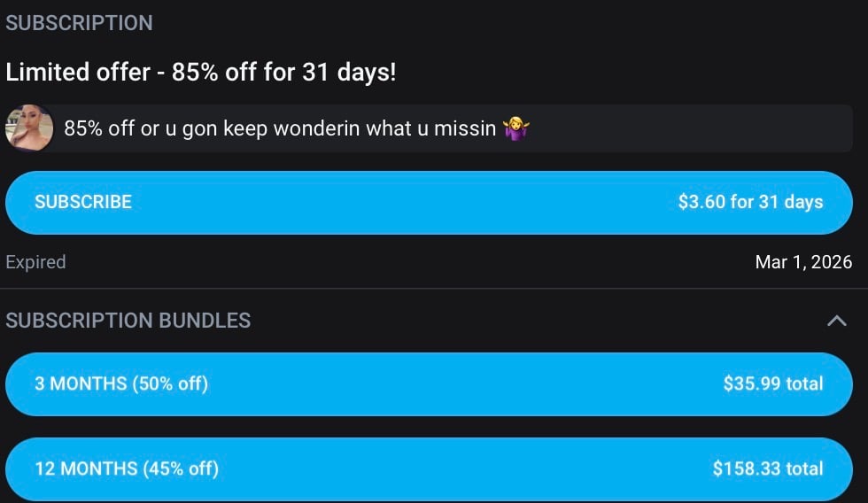The width and height of the screenshot is (868, 503).
Task: Collapse the Subscription Bundles chevron arrow
Action: tap(836, 321)
